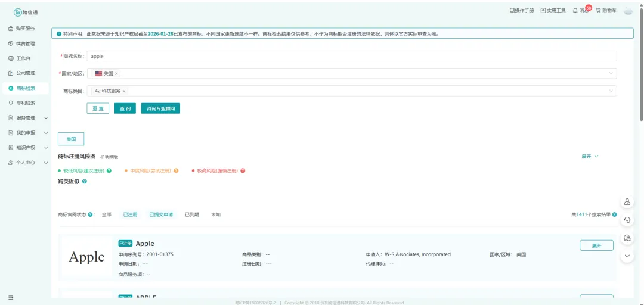Viewport: 644px width, 305px height.
Task: Collapse the sidebar with the bottom-left menu icon
Action: (x=11, y=297)
